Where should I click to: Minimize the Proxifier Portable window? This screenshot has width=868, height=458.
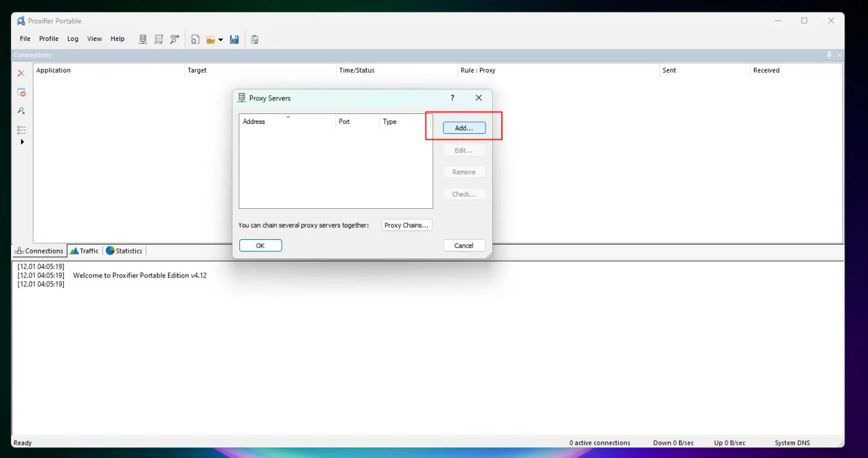tap(778, 21)
